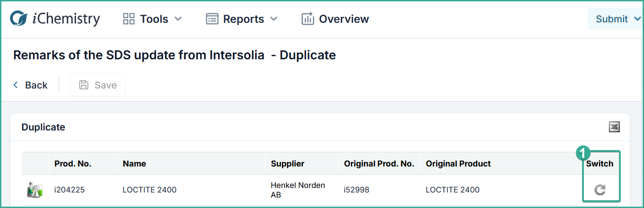Click the Tools chevron arrow
Viewport: 644px width, 208px height.
click(x=178, y=19)
